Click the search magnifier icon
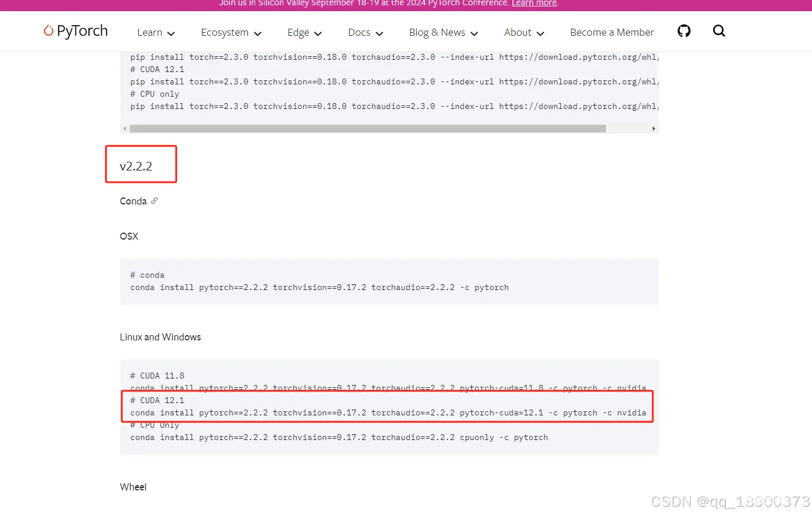The width and height of the screenshot is (812, 515). (x=719, y=31)
